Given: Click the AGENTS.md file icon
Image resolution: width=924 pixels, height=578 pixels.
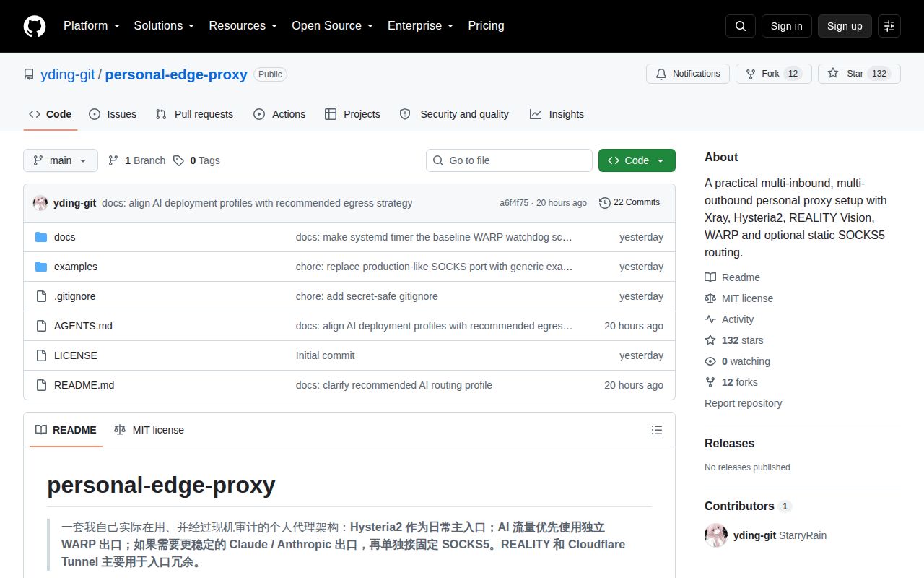Looking at the screenshot, I should point(41,326).
